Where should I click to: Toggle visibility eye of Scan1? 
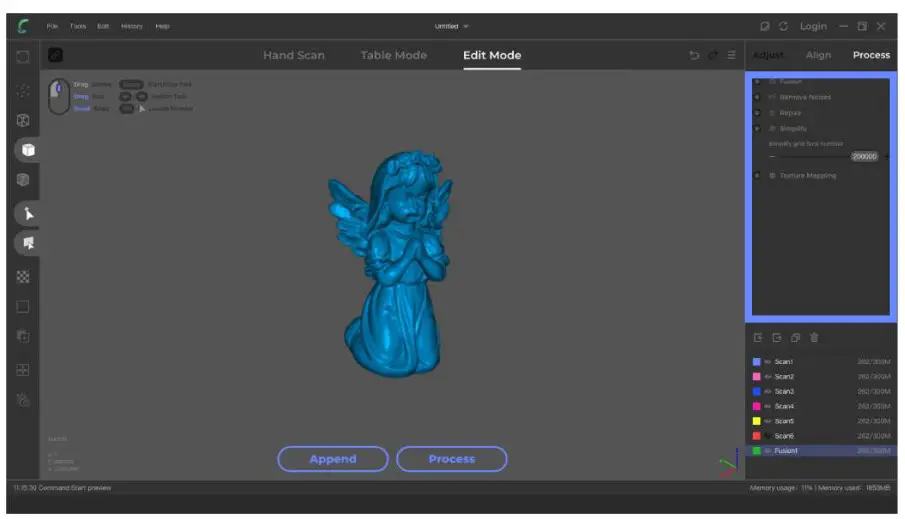point(768,362)
